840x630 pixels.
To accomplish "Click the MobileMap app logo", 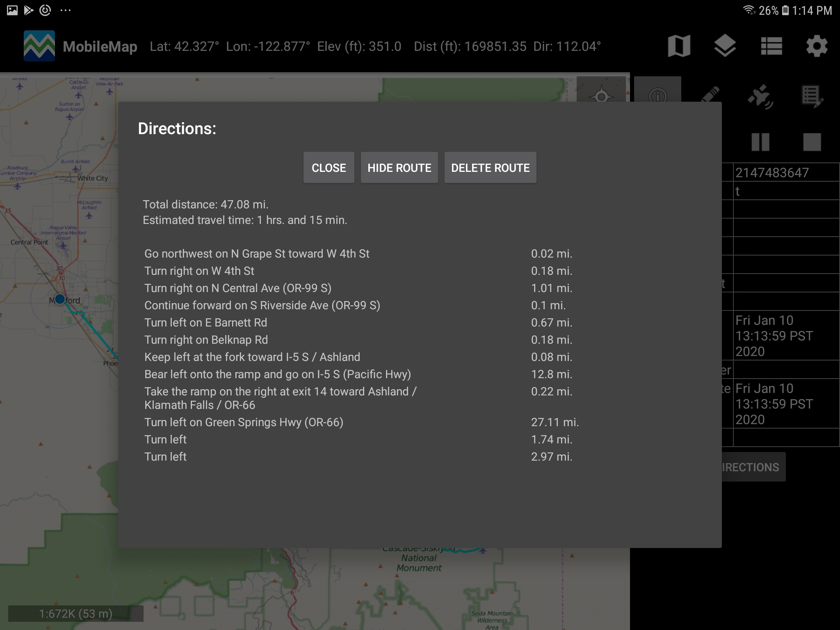I will coord(39,46).
